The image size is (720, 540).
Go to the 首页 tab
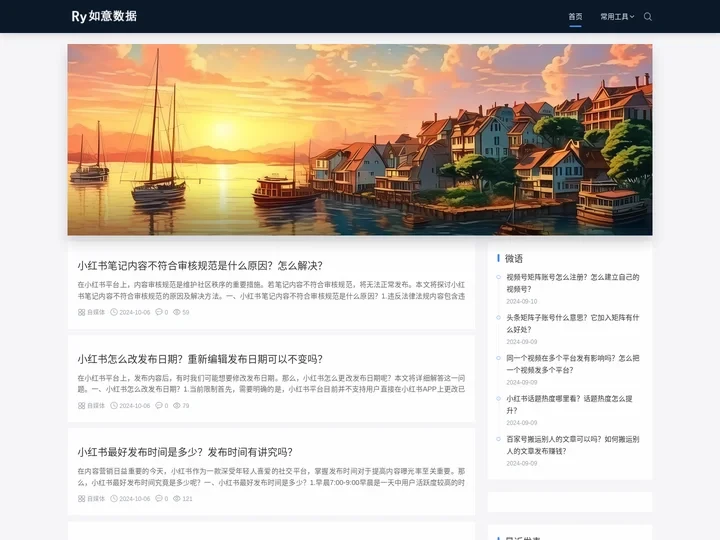coord(575,17)
